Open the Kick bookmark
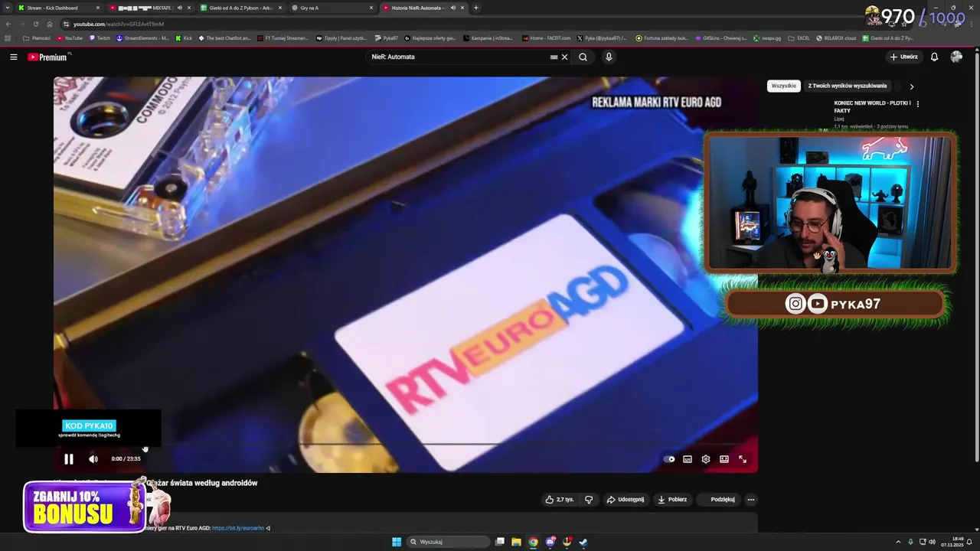This screenshot has width=980, height=551. point(184,37)
